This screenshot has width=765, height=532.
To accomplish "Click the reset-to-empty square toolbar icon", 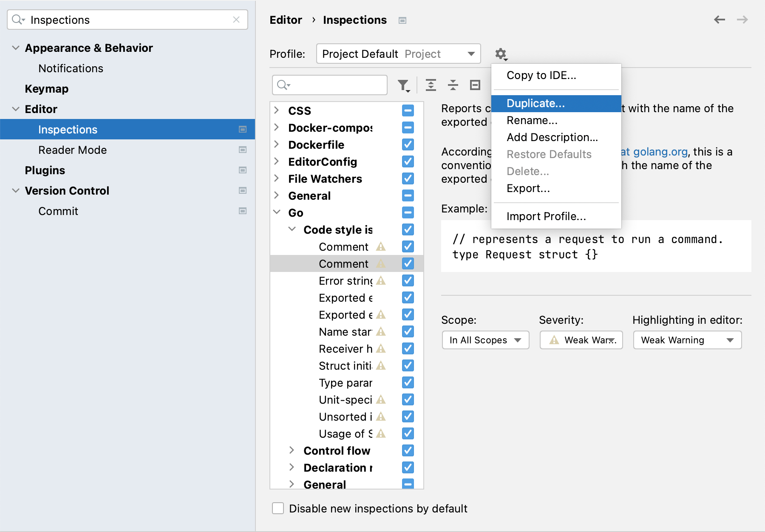I will point(475,85).
